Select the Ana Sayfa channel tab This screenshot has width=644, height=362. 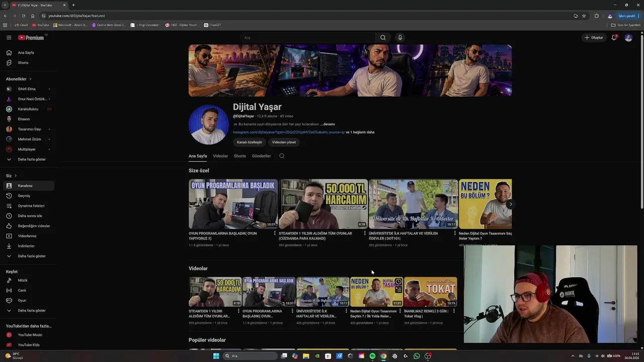198,156
